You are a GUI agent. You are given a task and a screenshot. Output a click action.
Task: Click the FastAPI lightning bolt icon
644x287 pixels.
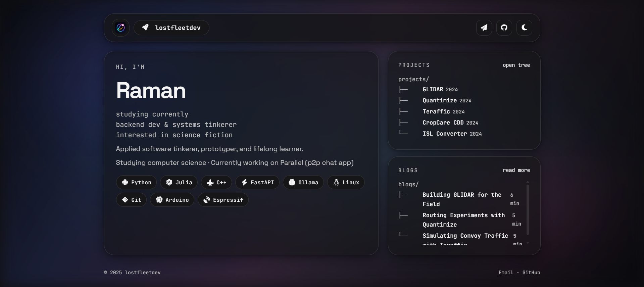pyautogui.click(x=244, y=182)
